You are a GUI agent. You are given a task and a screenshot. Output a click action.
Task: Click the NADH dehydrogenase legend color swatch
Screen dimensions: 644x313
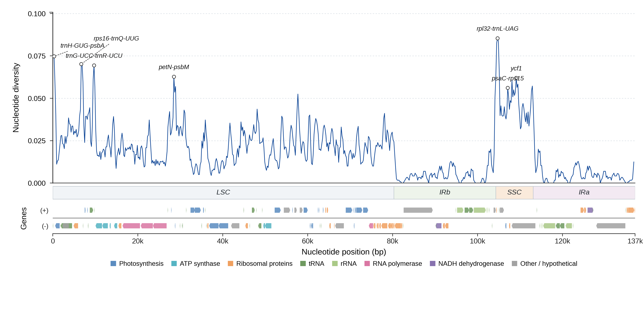[x=433, y=264]
